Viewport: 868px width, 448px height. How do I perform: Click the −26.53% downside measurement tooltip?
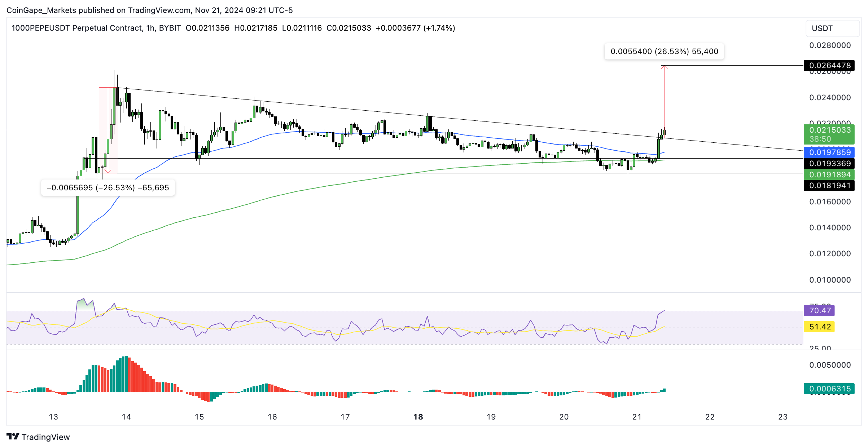point(108,187)
